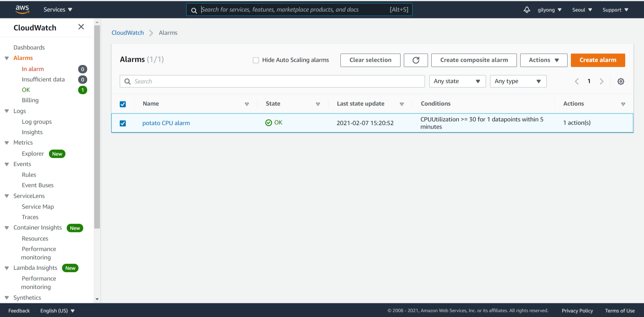Click the OK status icon of potato alarm

[x=268, y=123]
